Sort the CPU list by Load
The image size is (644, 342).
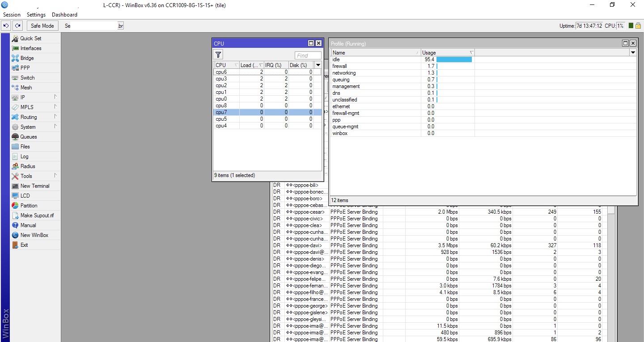[x=252, y=65]
